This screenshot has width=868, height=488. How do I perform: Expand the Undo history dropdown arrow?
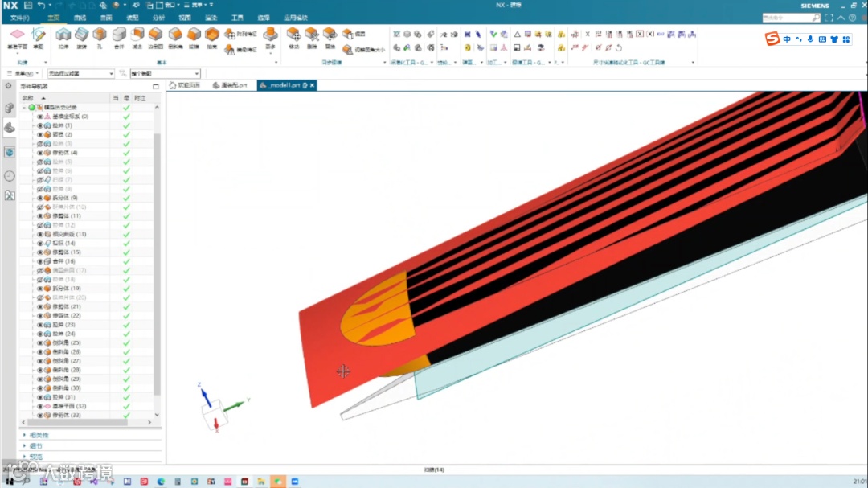[49, 5]
